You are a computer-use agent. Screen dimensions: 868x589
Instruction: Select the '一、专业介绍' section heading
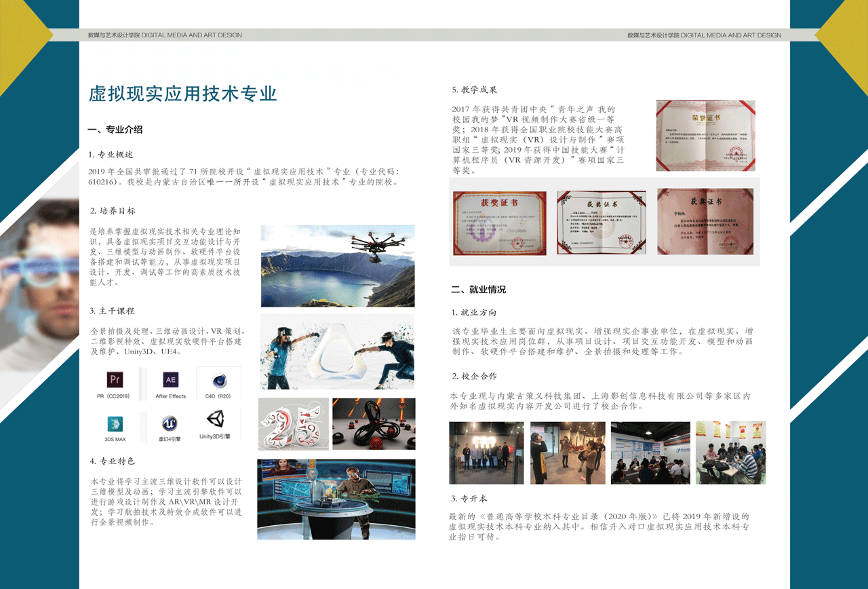(115, 130)
